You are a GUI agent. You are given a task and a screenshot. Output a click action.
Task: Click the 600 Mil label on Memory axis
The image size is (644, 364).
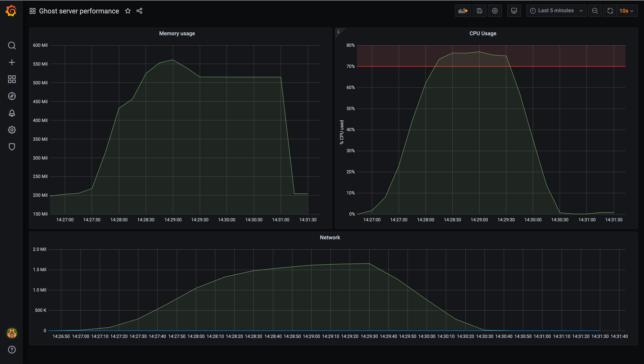[x=40, y=45]
